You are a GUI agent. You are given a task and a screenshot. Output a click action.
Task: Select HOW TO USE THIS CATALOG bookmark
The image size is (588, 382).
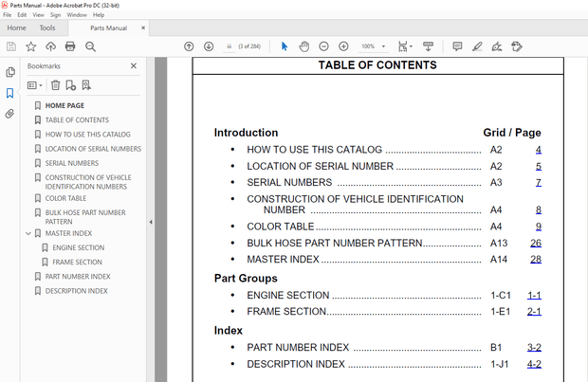(x=88, y=135)
